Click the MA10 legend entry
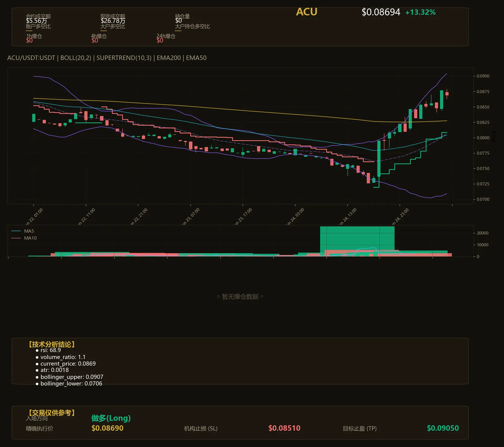The height and width of the screenshot is (447, 504). pos(24,238)
